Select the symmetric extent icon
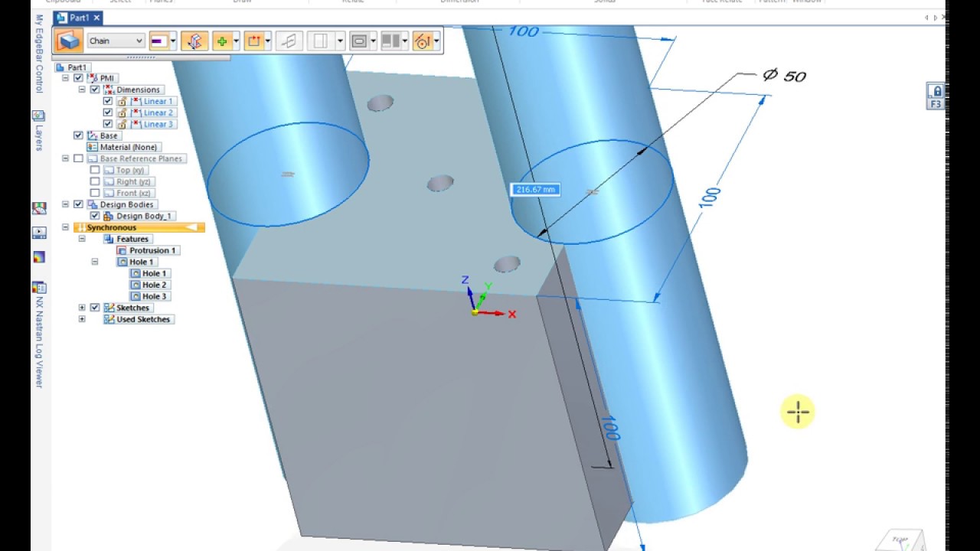 pyautogui.click(x=194, y=41)
